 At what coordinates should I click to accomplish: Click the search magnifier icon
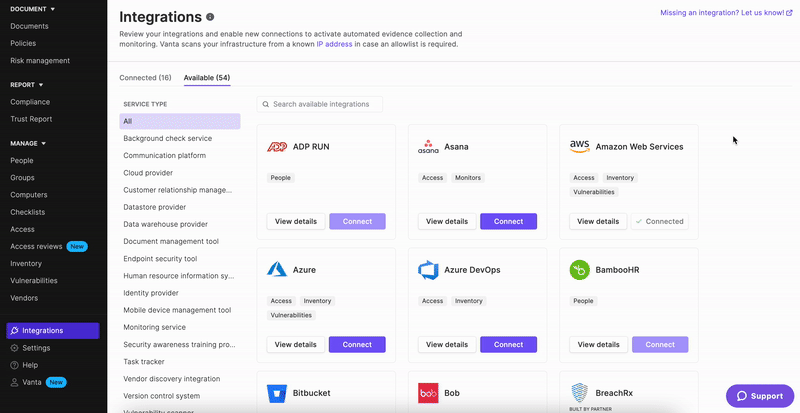[x=266, y=104]
